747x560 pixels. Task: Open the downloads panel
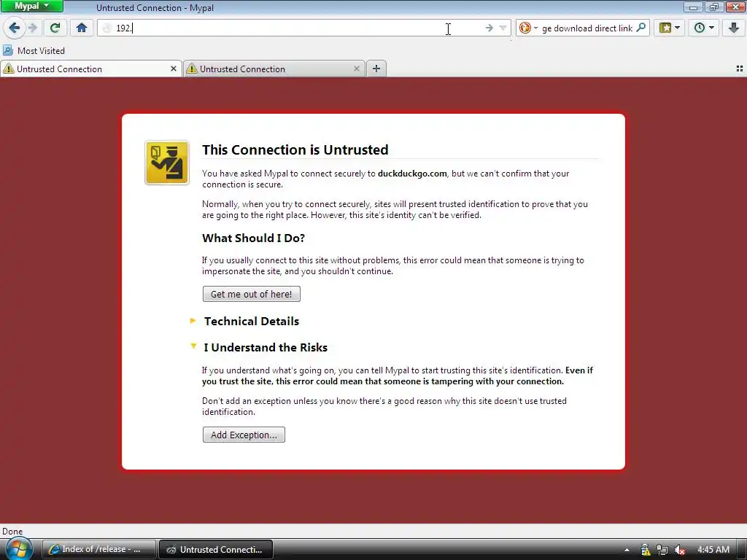(x=734, y=28)
